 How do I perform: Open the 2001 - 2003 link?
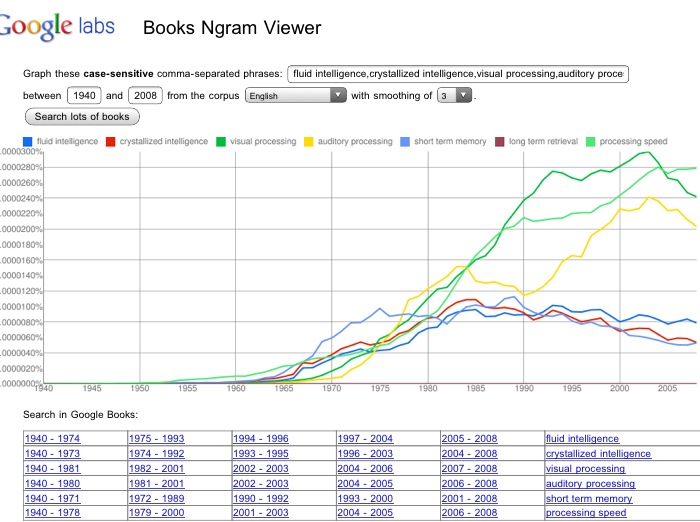pyautogui.click(x=261, y=513)
